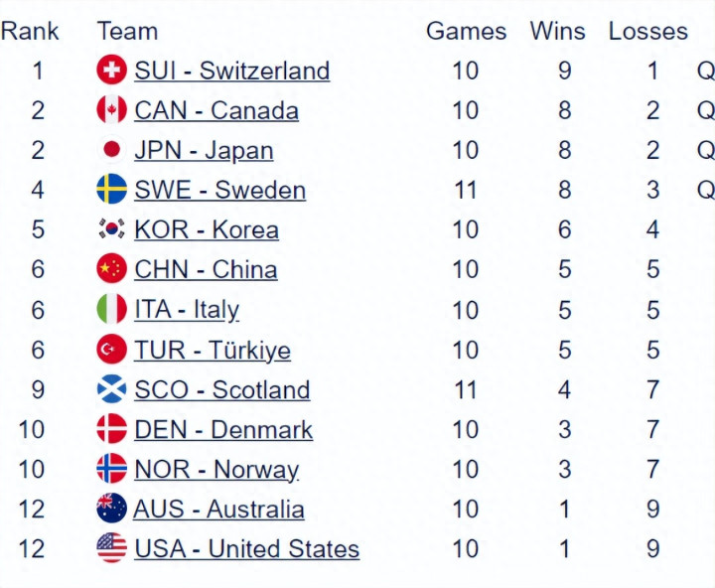The image size is (715, 588).
Task: Click the Losses column header
Action: [647, 31]
